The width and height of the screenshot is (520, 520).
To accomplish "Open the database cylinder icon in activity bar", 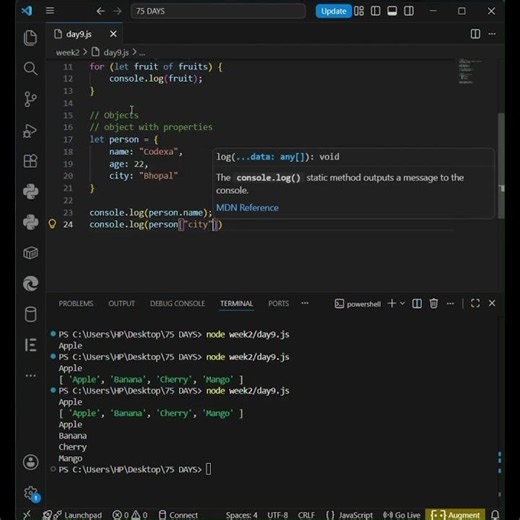I will point(30,314).
